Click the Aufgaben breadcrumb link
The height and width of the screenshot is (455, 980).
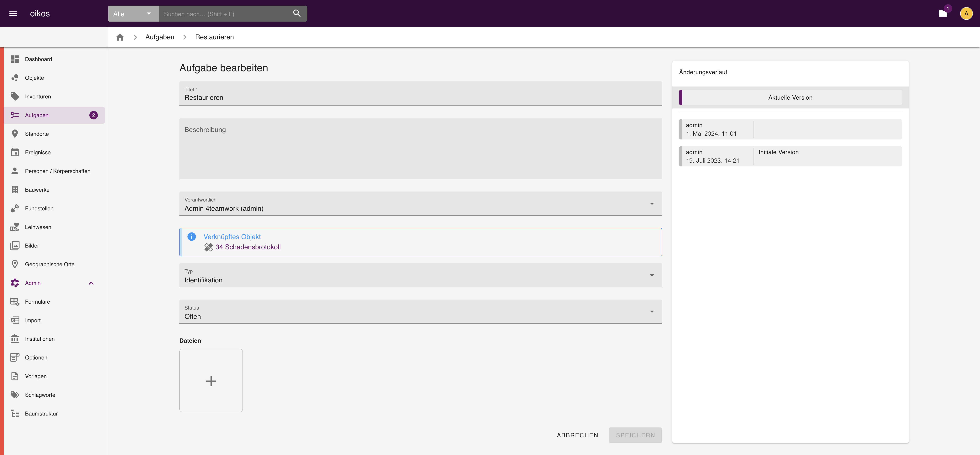(160, 37)
